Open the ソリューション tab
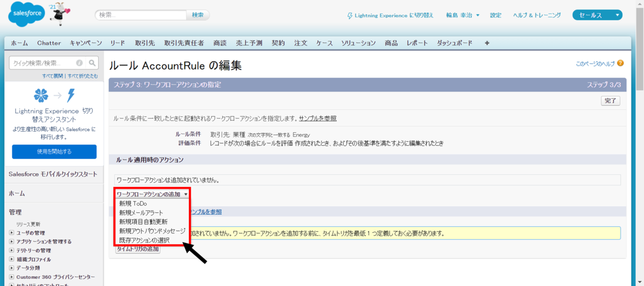Image resolution: width=644 pixels, height=286 pixels. (358, 43)
